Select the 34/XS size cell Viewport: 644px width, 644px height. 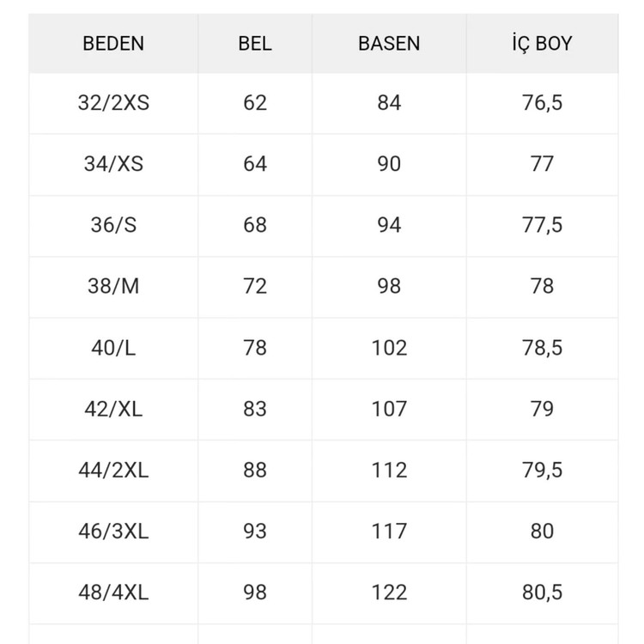coord(113,164)
